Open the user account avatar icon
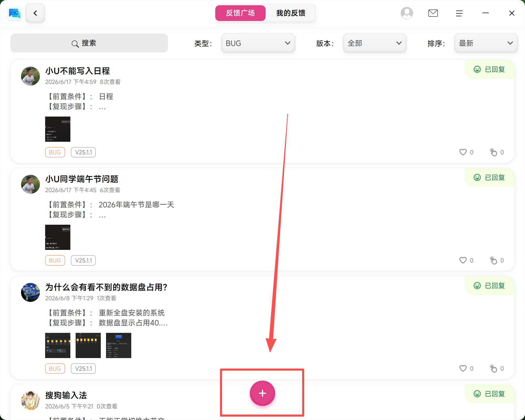Image resolution: width=525 pixels, height=420 pixels. point(407,13)
